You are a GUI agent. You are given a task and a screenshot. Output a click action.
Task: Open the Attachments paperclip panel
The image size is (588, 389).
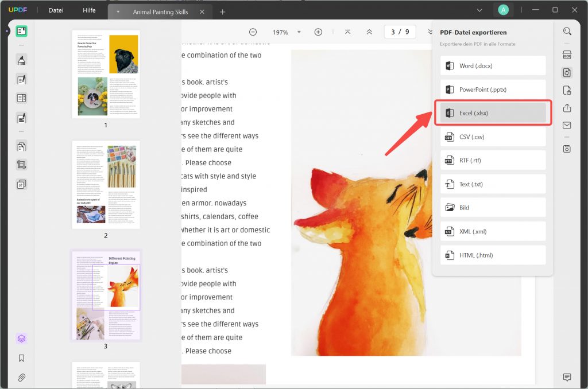[x=21, y=378]
